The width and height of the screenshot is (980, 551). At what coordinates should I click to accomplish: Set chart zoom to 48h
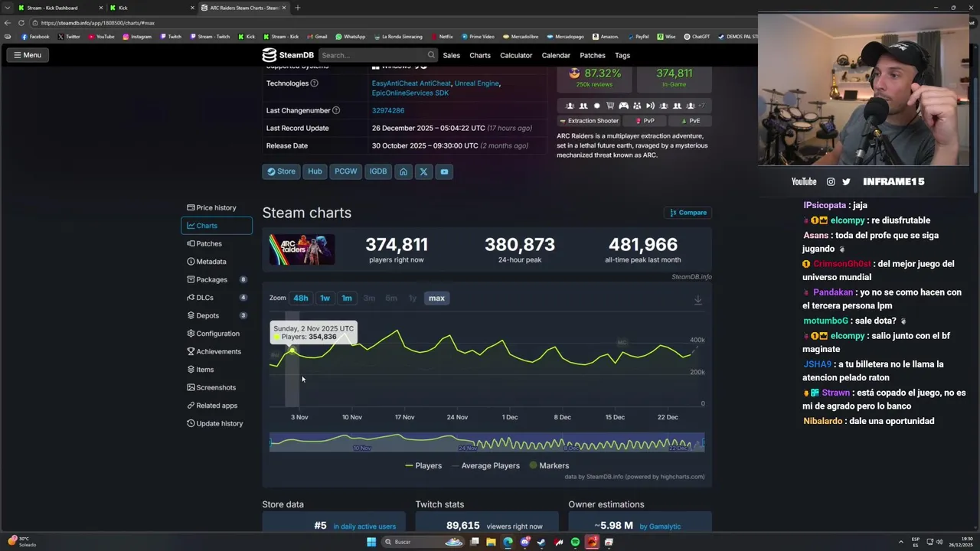click(301, 298)
